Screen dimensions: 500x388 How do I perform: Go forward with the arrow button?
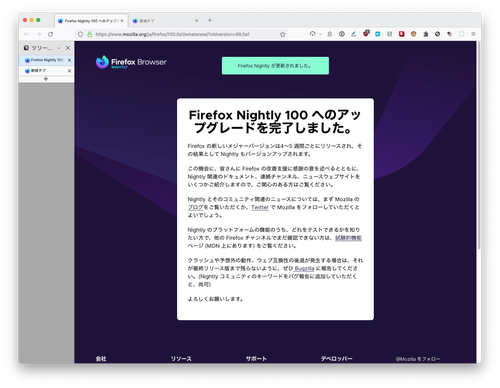click(39, 34)
